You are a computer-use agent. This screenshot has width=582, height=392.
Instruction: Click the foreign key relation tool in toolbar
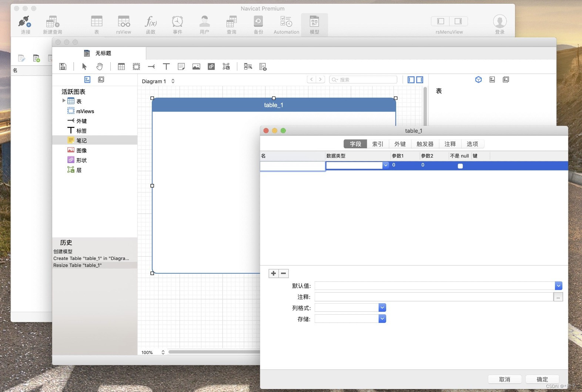[151, 67]
